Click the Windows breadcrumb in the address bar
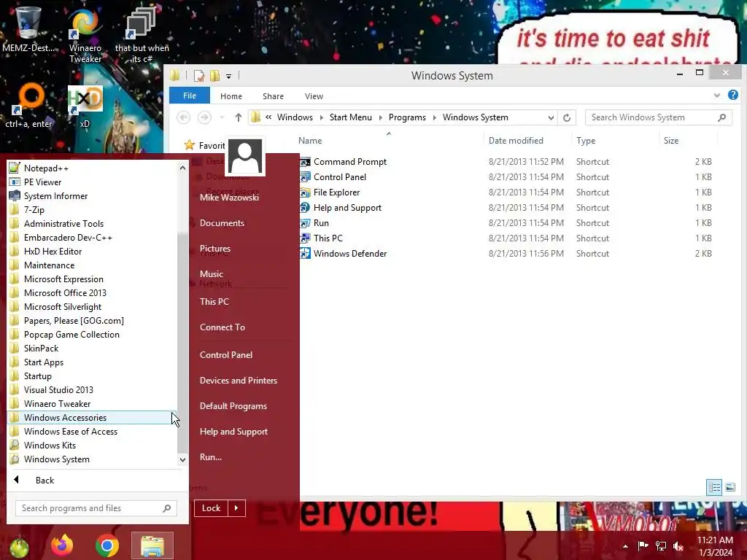 click(295, 117)
